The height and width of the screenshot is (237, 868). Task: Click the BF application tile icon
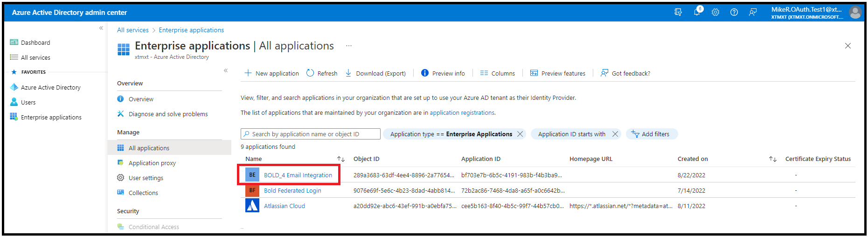click(x=252, y=190)
